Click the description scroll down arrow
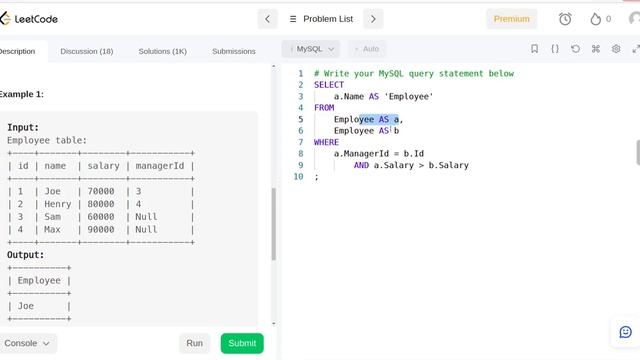 (x=273, y=324)
